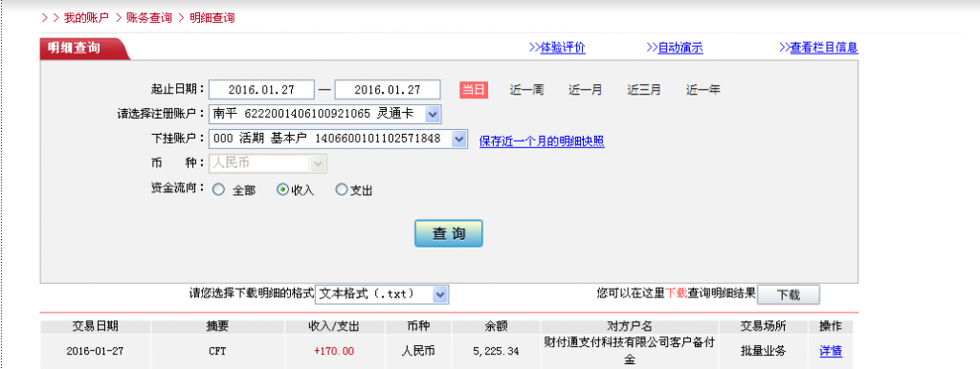This screenshot has width=980, height=369.
Task: Select the 当日 date range shortcut
Action: pos(474,89)
